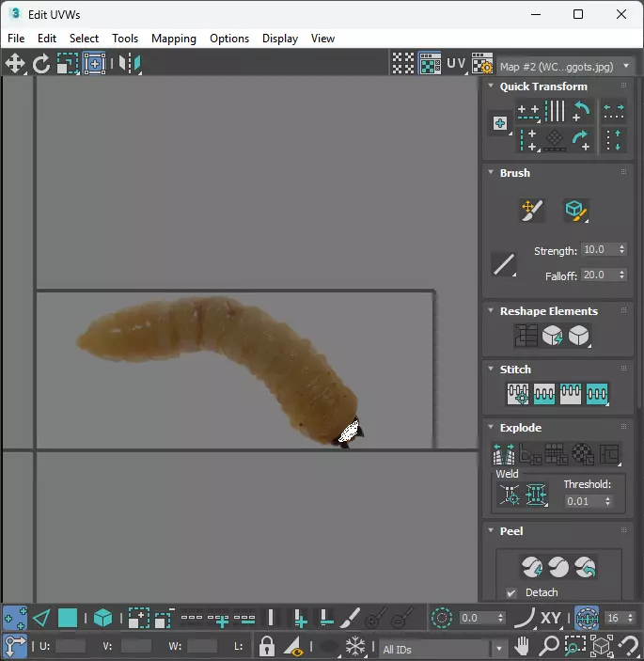Image resolution: width=644 pixels, height=661 pixels.
Task: Toggle the Detach checkbox in Peel
Action: 511,593
